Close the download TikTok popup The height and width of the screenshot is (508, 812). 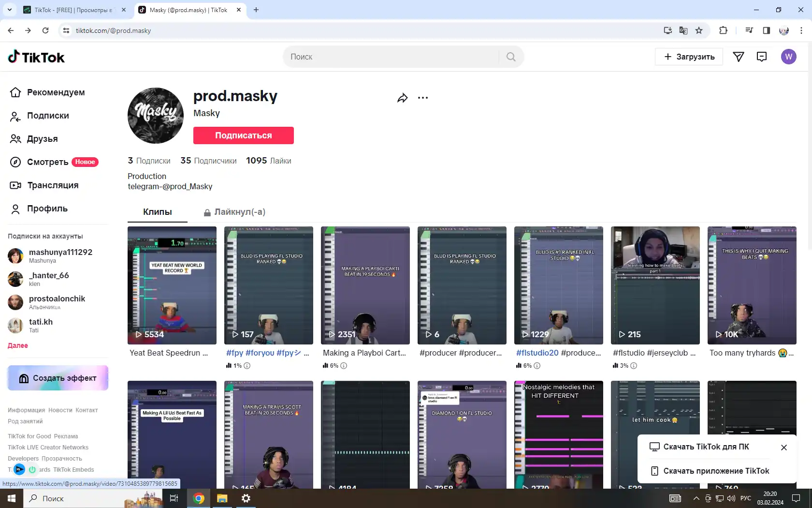click(784, 448)
